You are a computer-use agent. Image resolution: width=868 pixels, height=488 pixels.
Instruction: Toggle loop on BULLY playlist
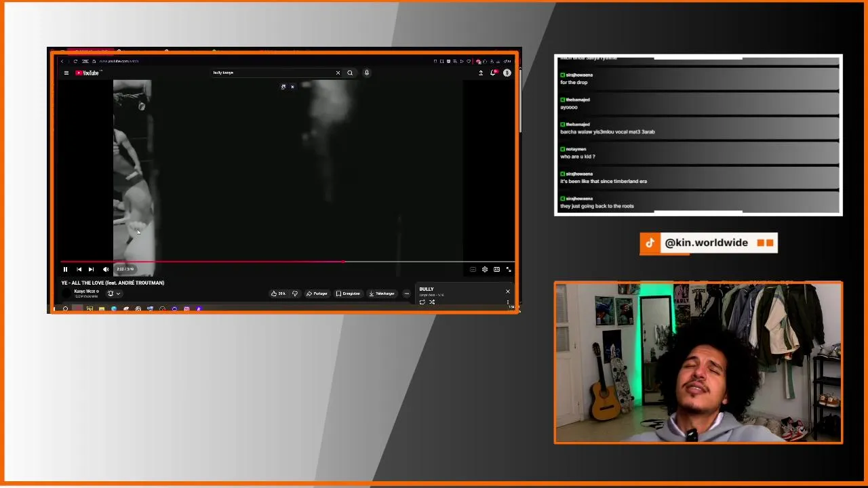pos(422,302)
